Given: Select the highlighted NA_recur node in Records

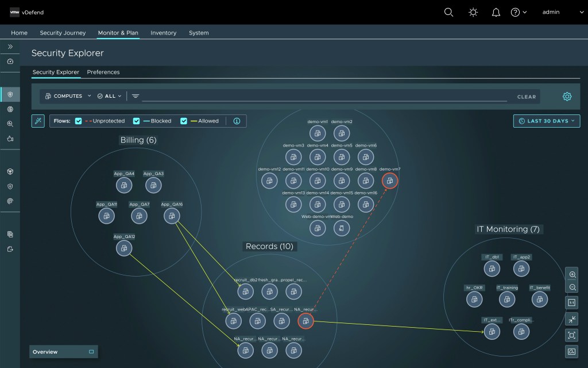Looking at the screenshot, I should (x=305, y=321).
